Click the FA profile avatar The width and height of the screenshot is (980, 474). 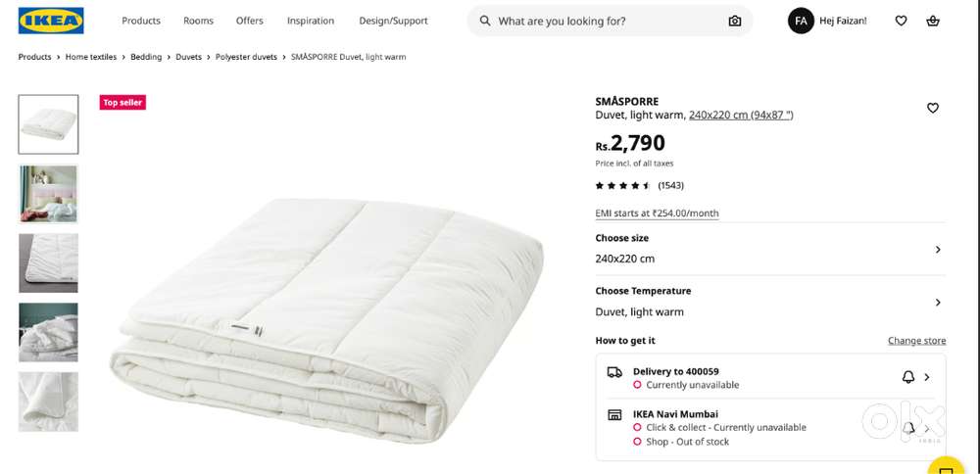[801, 21]
